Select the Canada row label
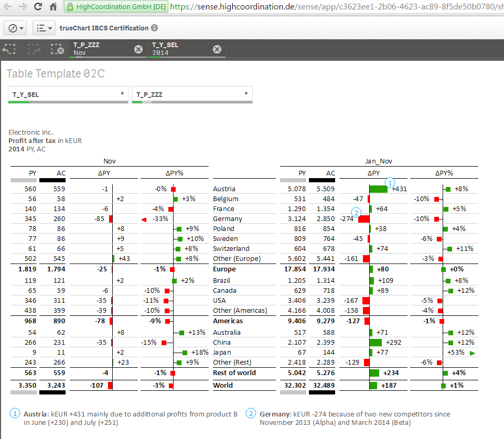 coord(224,290)
